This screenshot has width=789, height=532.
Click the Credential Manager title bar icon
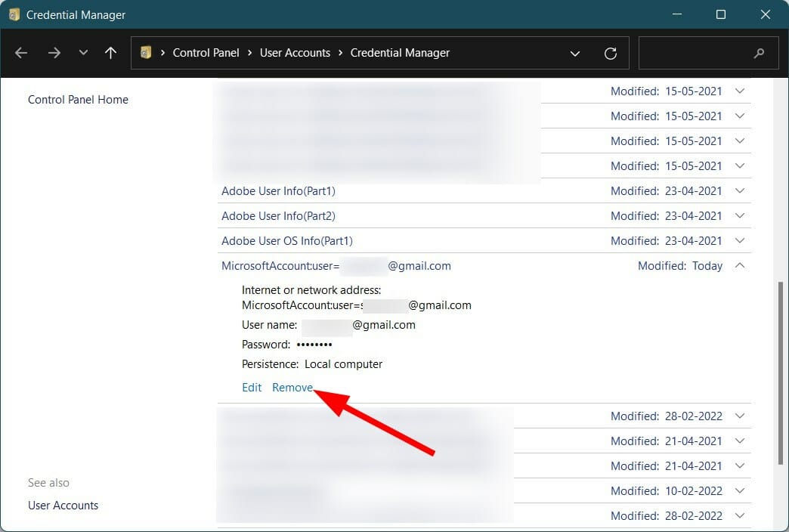[x=14, y=14]
